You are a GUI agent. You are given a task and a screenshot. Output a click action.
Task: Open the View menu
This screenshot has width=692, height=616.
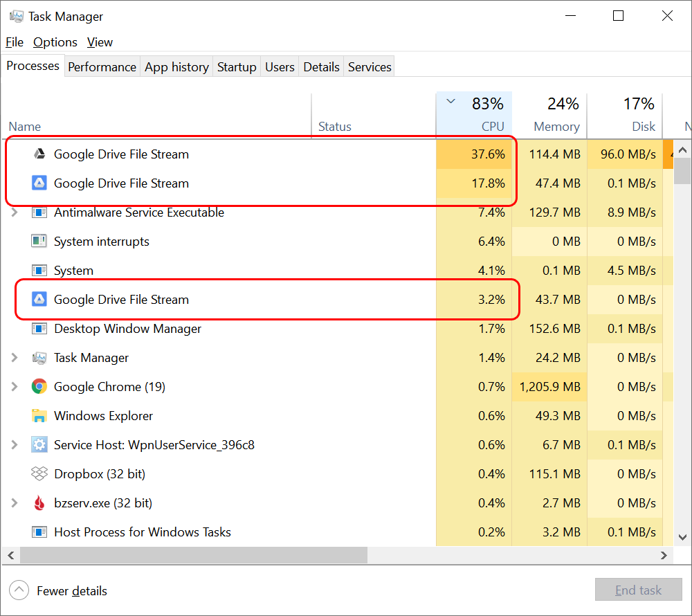point(100,42)
